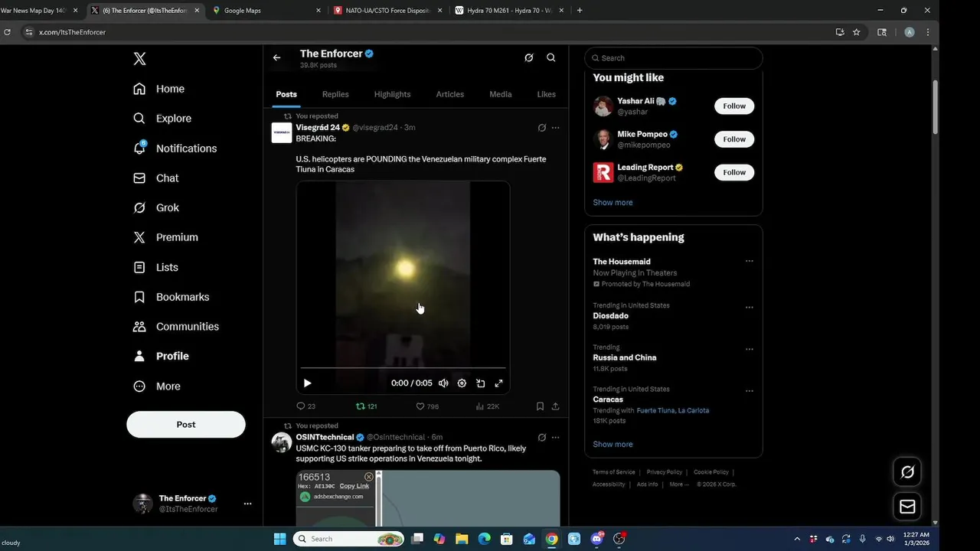The height and width of the screenshot is (551, 980).
Task: Switch to the Replies tab
Action: (335, 94)
